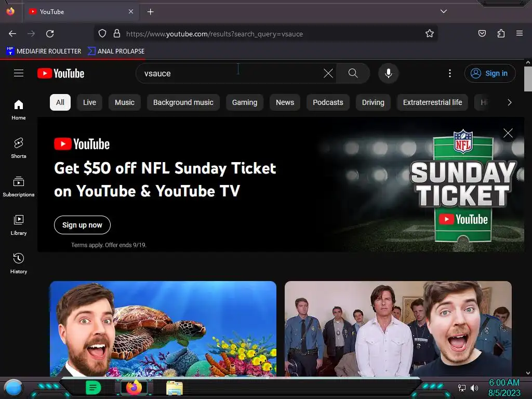Viewport: 532px width, 399px height.
Task: Open the YouTube guide hamburger menu
Action: [x=19, y=73]
